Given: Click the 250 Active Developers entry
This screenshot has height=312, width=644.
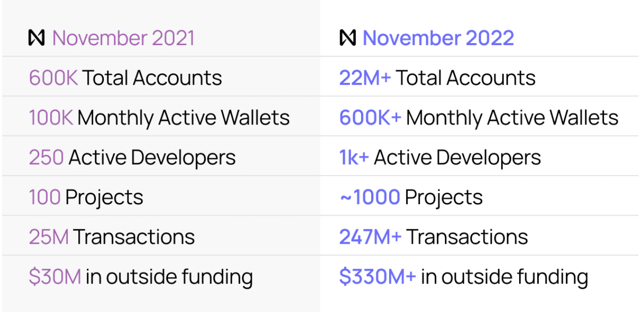Looking at the screenshot, I should click(132, 158).
